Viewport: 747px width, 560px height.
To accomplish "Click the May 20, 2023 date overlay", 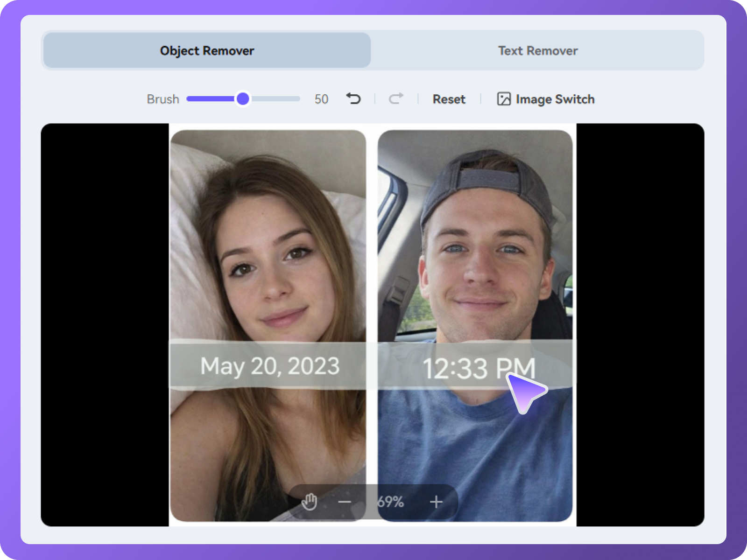I will tap(270, 366).
